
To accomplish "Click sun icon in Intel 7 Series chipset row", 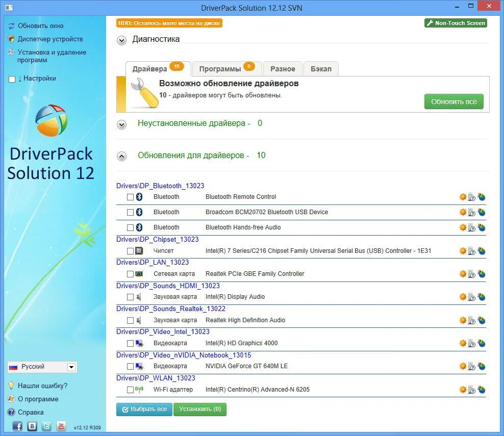I will point(463,251).
